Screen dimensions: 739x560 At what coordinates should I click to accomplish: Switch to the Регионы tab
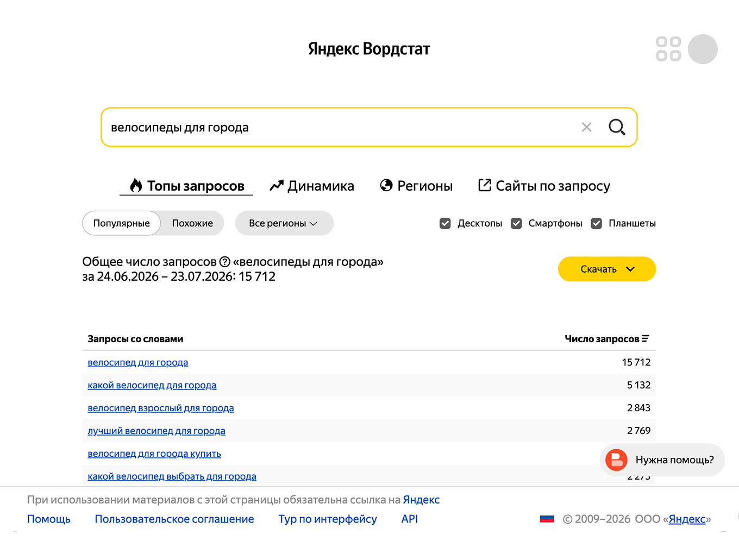(x=416, y=186)
